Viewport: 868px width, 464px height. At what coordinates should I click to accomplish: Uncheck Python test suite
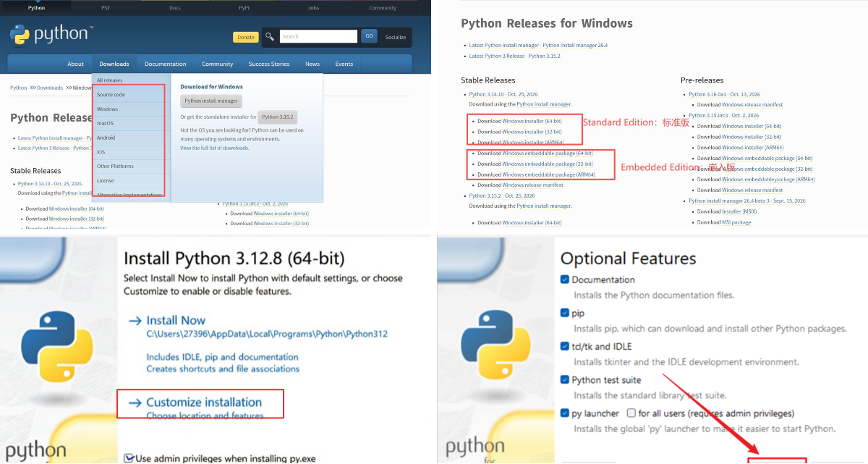coord(565,379)
